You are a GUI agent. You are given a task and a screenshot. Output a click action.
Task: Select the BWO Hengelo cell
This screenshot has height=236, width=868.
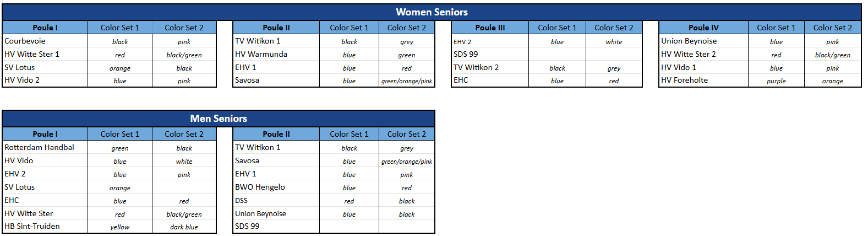click(x=276, y=187)
